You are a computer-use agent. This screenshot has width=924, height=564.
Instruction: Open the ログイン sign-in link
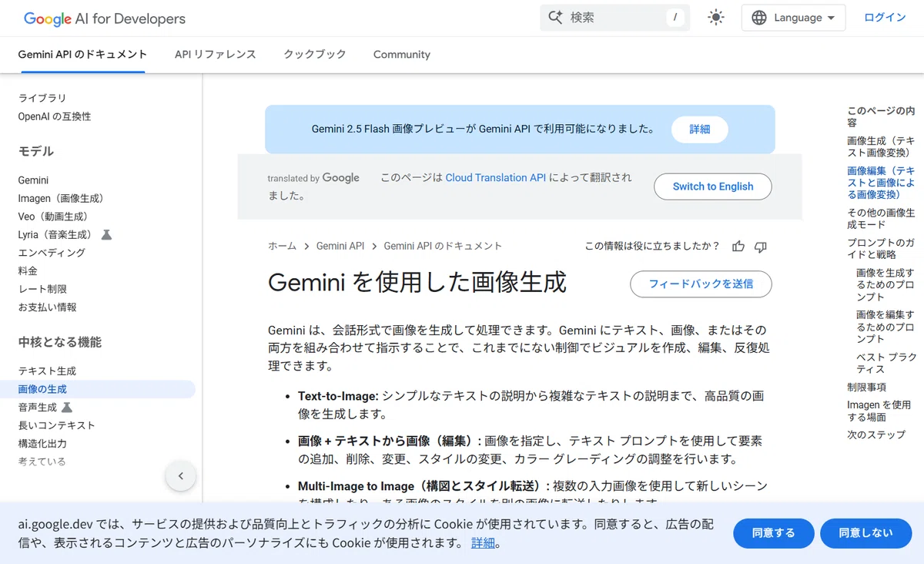885,18
